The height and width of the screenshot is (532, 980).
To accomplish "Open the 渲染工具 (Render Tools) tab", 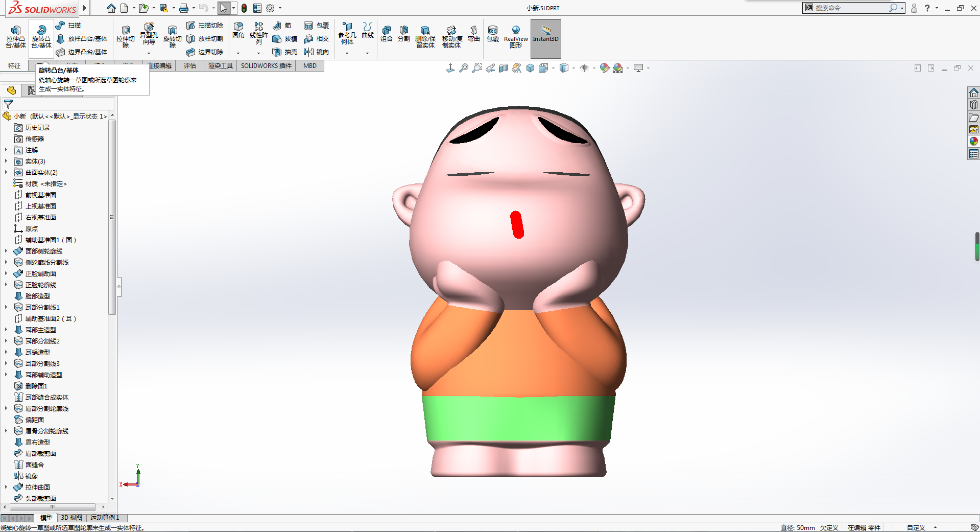I will click(221, 66).
